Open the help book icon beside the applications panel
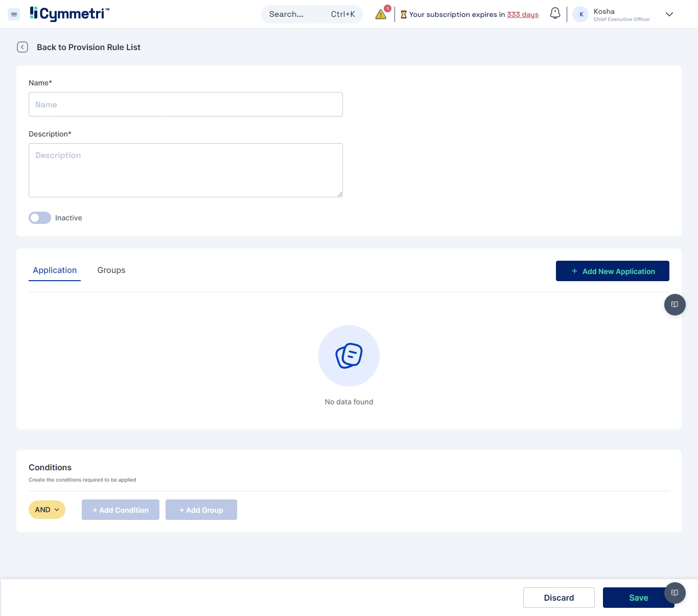Viewport: 698px width, 616px height. [674, 305]
